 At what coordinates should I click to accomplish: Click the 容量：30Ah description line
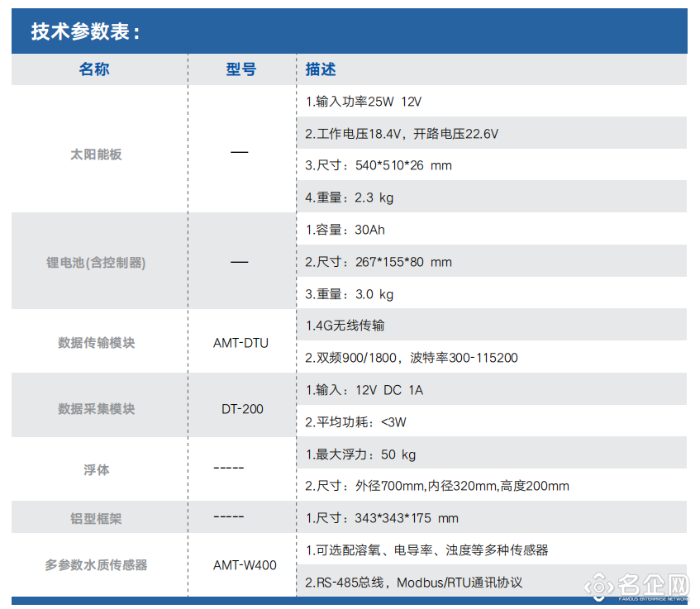click(345, 230)
